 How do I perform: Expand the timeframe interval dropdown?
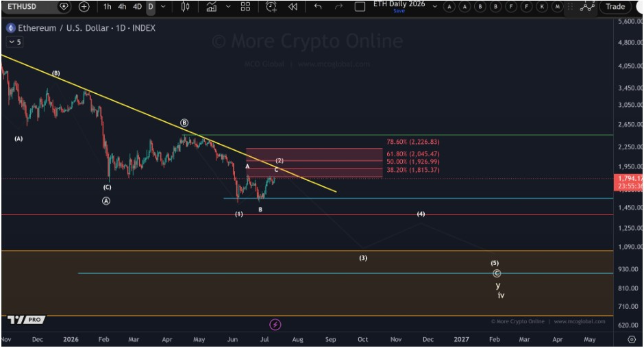(x=163, y=7)
